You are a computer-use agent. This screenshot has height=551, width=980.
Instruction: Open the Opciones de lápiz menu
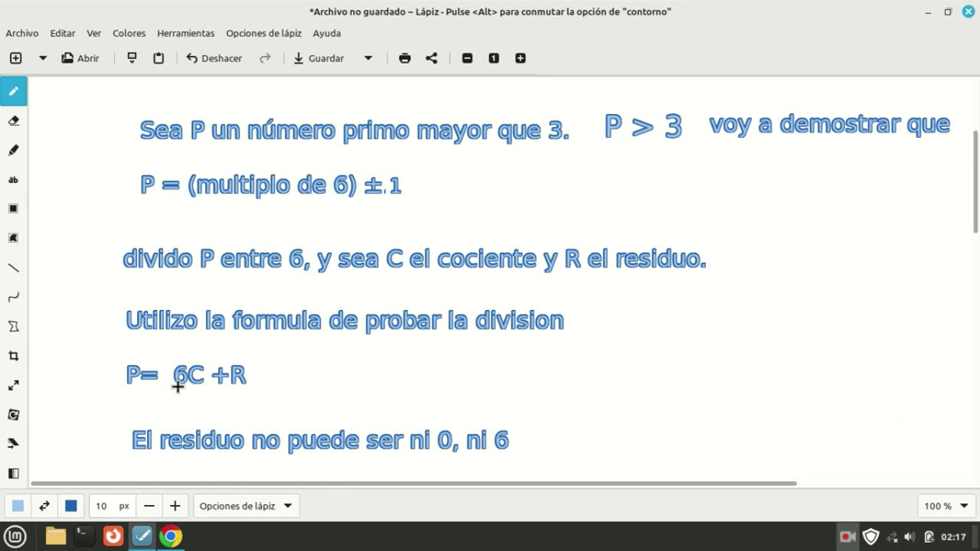click(264, 33)
